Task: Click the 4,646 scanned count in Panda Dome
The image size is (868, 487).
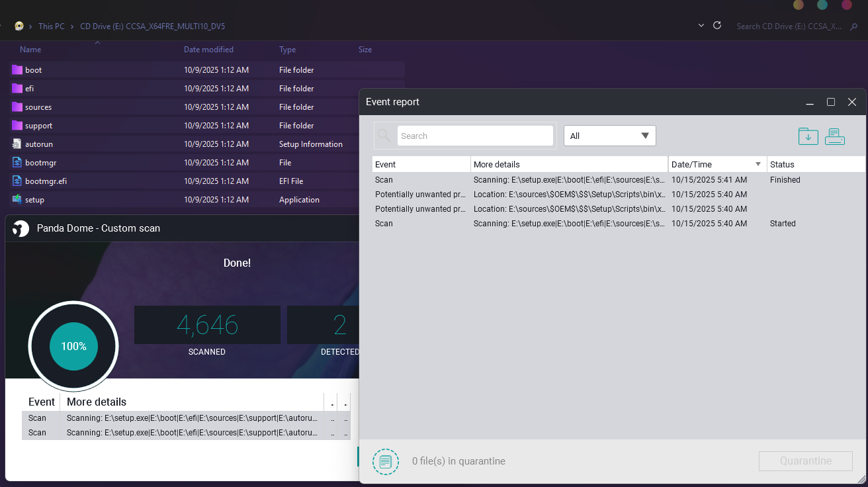Action: point(207,325)
